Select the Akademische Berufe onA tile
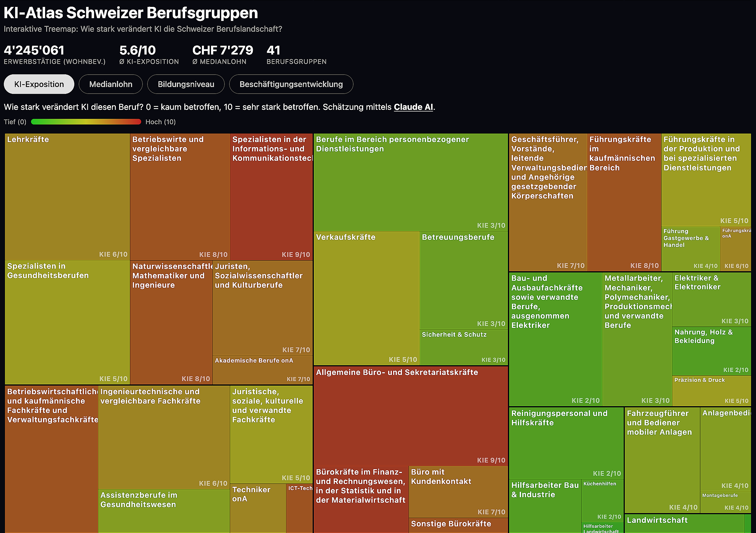This screenshot has height=533, width=756. (x=262, y=370)
